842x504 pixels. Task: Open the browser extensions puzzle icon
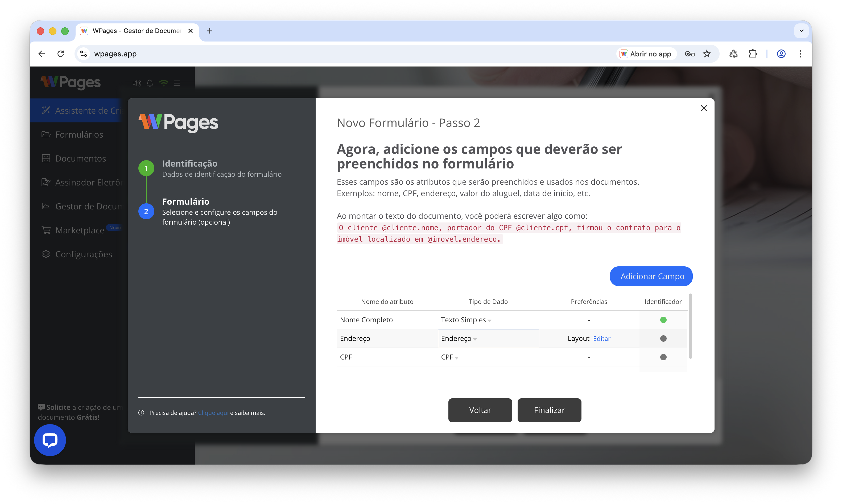753,54
